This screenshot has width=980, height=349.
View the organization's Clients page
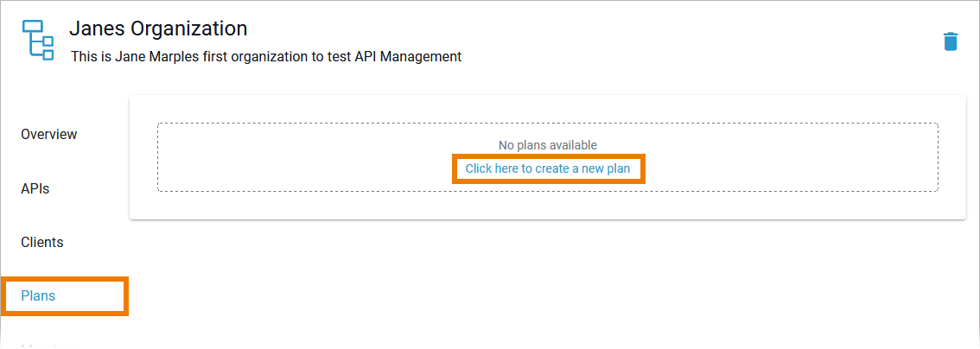(42, 242)
